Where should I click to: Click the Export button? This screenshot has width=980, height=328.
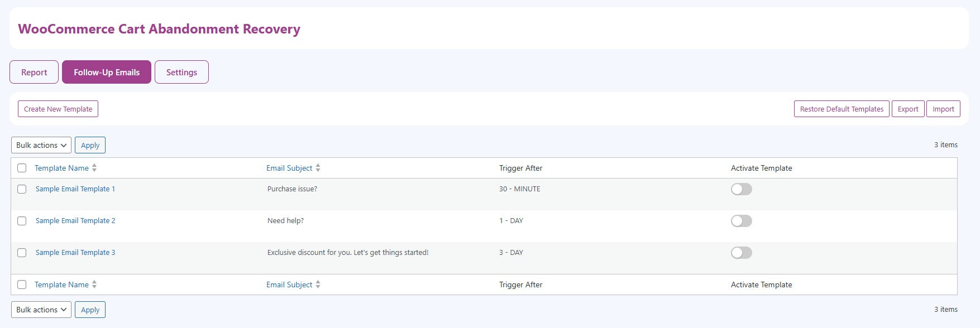[908, 109]
